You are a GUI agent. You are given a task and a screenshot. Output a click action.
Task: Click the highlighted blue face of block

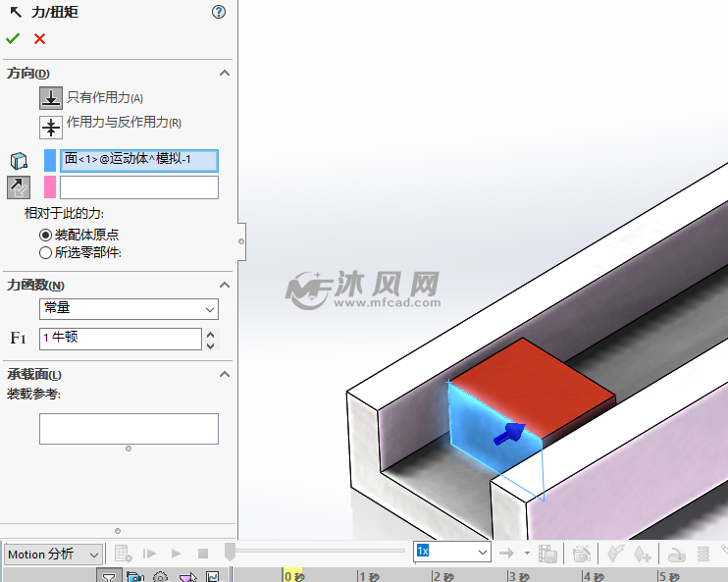478,427
